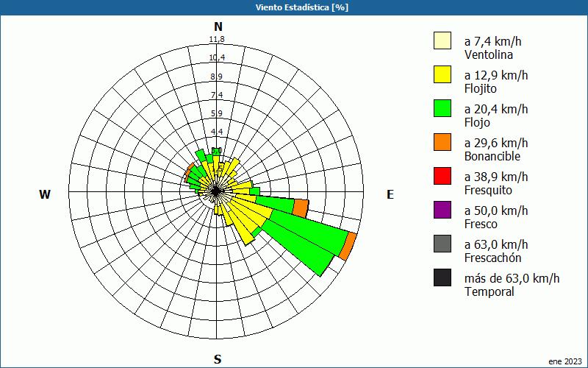Click the 'a 12,9 km/h' legend text
Screen dimensions: 588x368
[x=496, y=75]
